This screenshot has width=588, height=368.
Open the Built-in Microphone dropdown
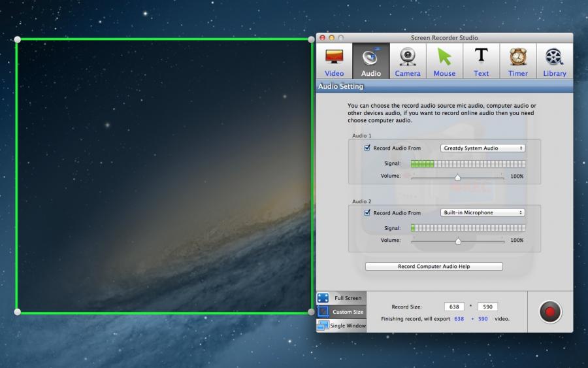tap(483, 212)
